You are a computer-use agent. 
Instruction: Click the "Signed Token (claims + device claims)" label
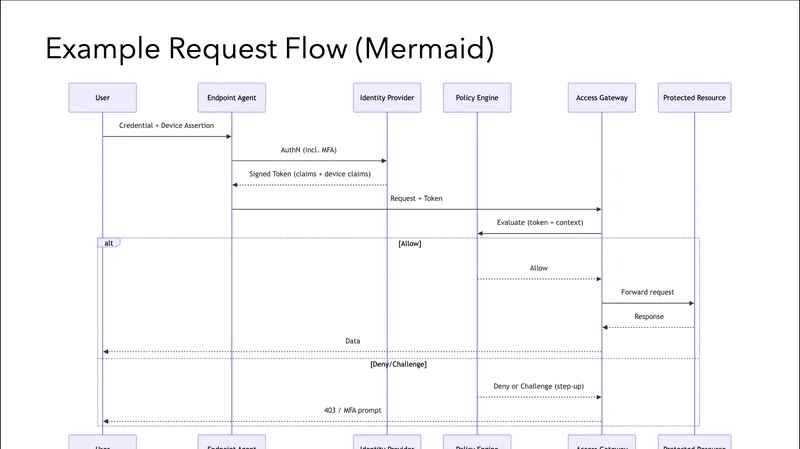coord(309,174)
